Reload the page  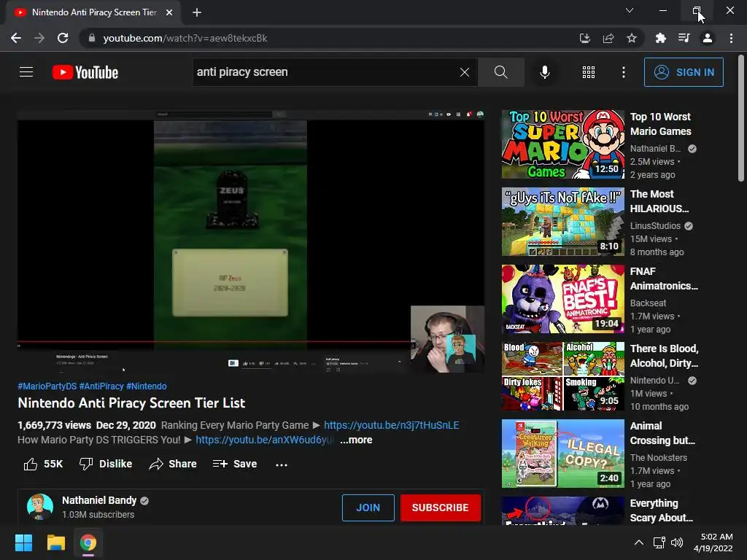pos(63,38)
